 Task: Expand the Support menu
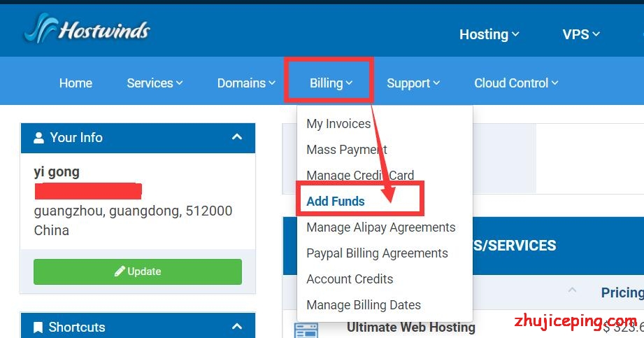(413, 83)
